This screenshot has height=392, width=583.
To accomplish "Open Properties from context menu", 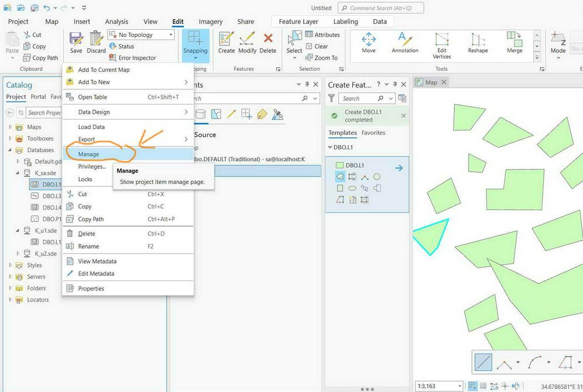I will [x=128, y=288].
